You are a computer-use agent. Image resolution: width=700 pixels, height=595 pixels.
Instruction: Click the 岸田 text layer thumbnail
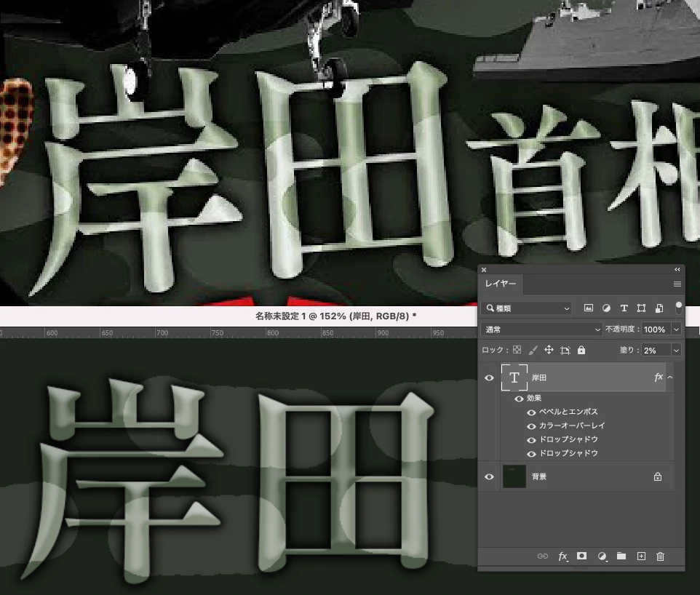click(x=514, y=378)
